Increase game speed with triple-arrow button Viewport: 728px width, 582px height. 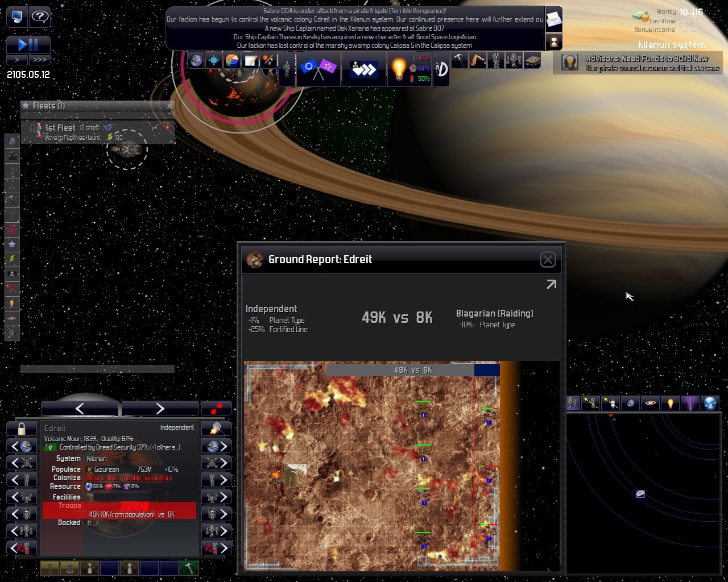coord(39,60)
